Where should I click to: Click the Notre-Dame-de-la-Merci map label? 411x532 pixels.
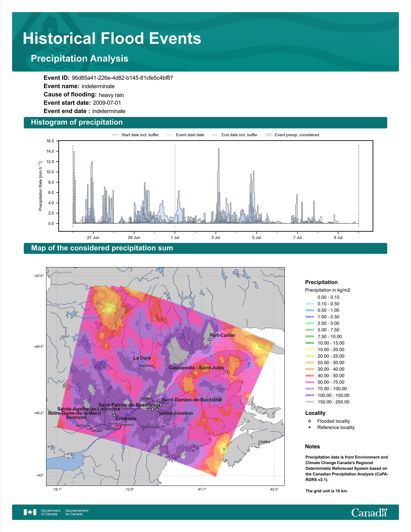(x=74, y=413)
